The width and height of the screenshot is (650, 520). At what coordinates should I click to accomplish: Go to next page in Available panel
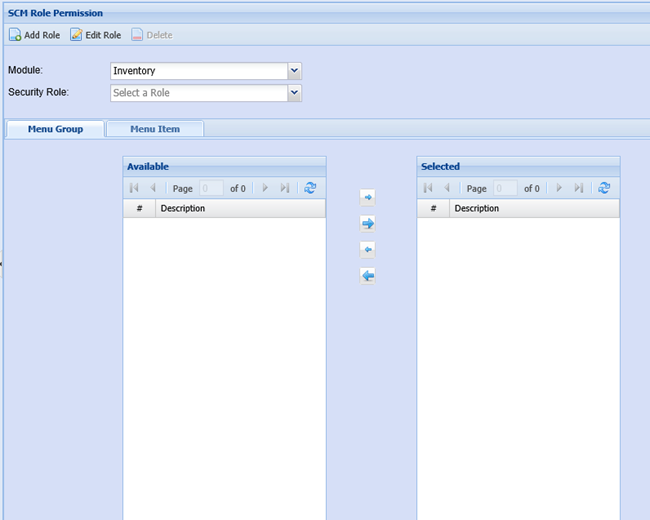coord(265,188)
